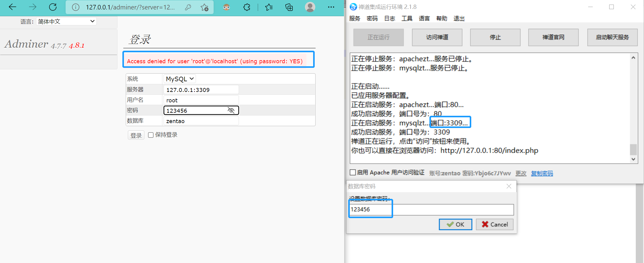Viewport: 644px width, 263px height.
Task: Open the 语言 language dropdown
Action: 66,21
